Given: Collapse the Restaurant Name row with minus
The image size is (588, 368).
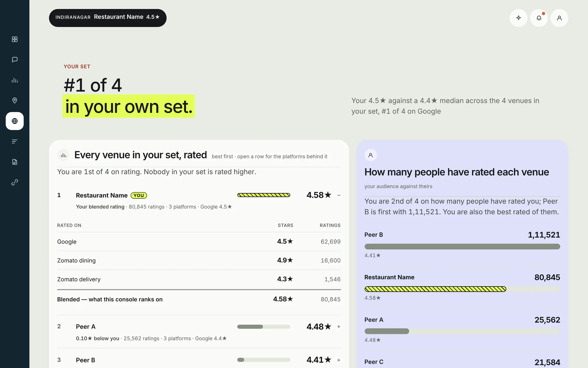Looking at the screenshot, I should tap(339, 195).
